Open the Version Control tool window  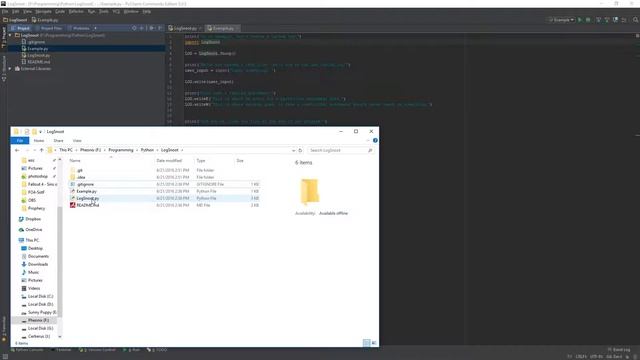[98, 350]
